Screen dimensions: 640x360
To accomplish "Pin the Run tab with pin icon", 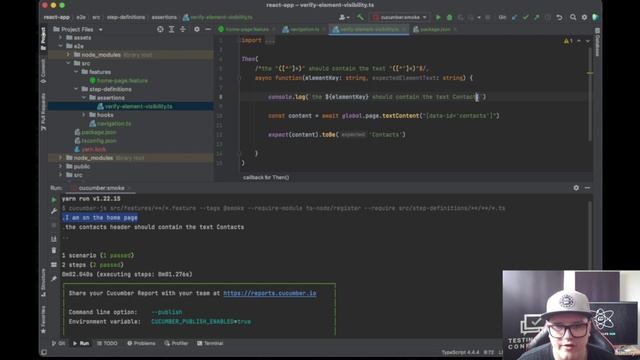I will click(54, 279).
